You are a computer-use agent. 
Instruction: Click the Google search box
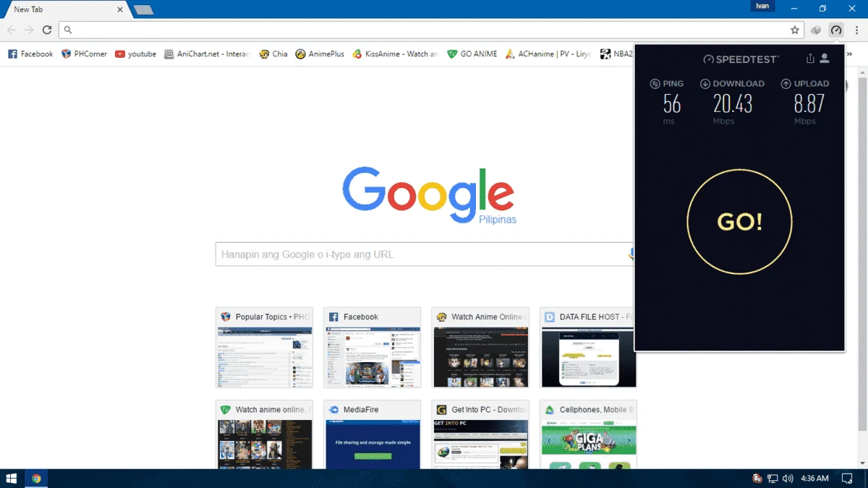(425, 254)
